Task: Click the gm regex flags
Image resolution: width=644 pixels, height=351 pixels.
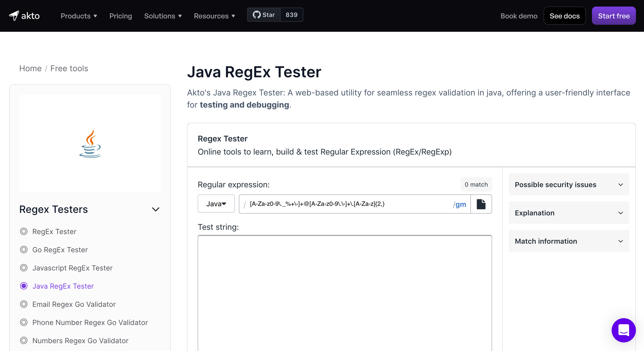Action: pyautogui.click(x=460, y=204)
